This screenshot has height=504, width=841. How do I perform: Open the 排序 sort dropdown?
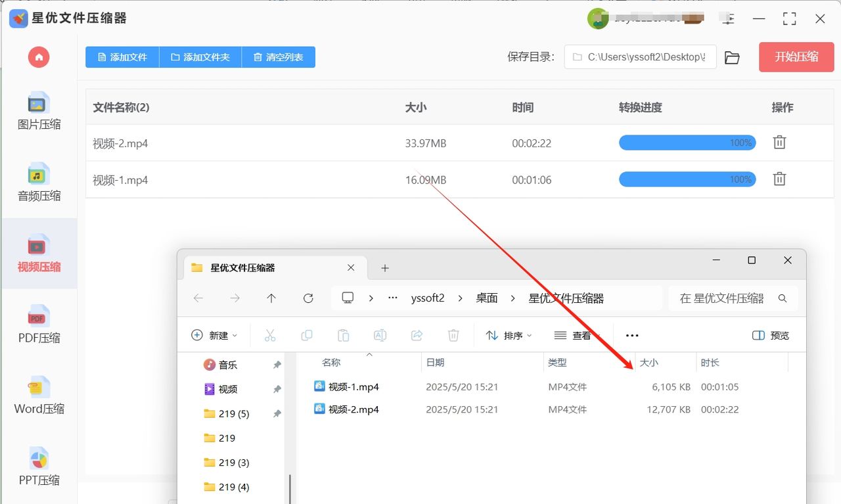(509, 336)
